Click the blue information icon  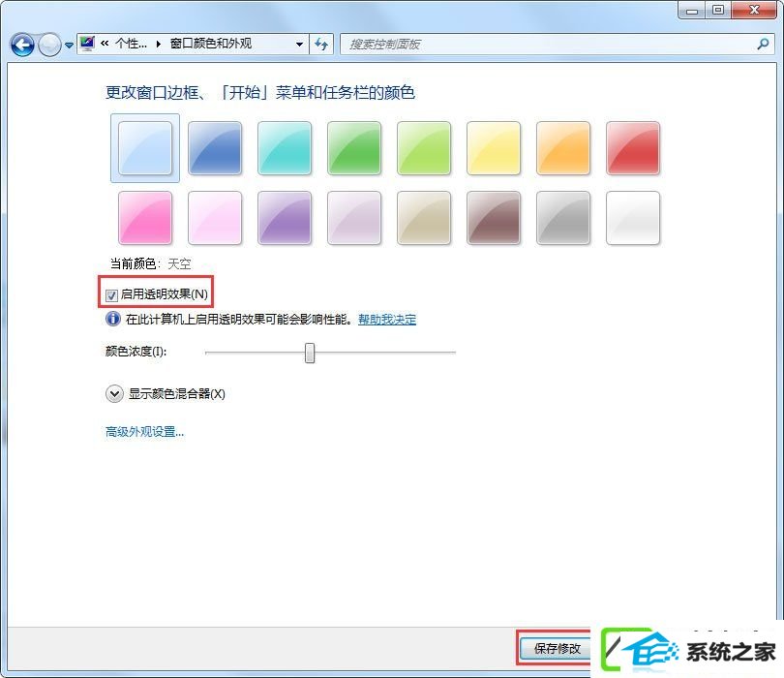[x=113, y=319]
